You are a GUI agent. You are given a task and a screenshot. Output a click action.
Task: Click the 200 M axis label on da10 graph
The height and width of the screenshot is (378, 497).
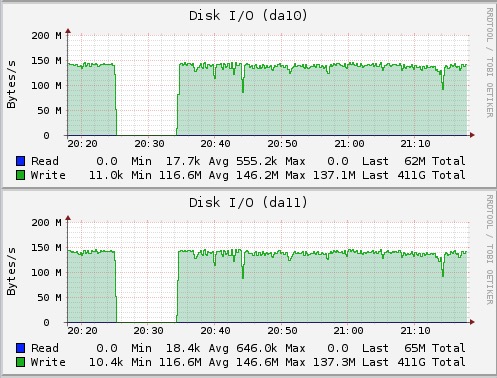[x=46, y=36]
